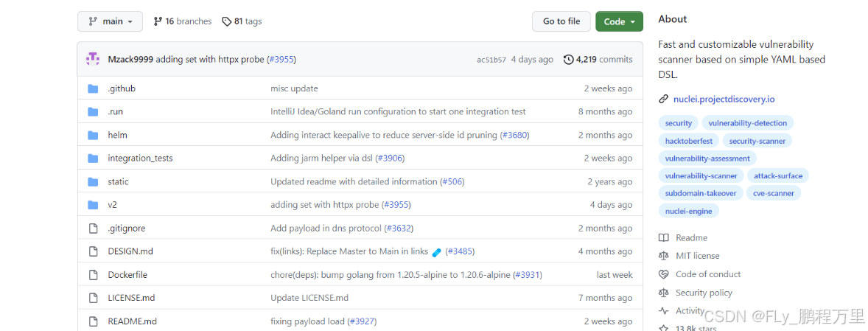Open the Code of conduct link
This screenshot has width=868, height=331.
[708, 274]
